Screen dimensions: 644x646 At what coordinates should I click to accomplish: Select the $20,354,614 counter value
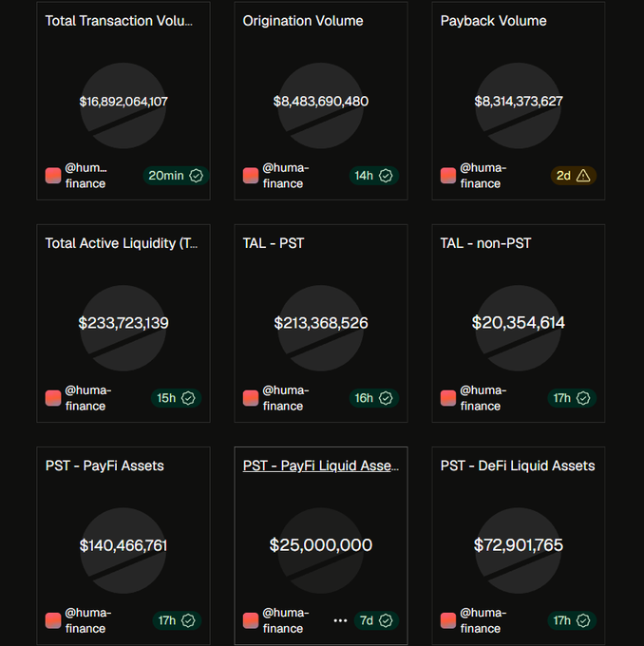[x=519, y=323]
